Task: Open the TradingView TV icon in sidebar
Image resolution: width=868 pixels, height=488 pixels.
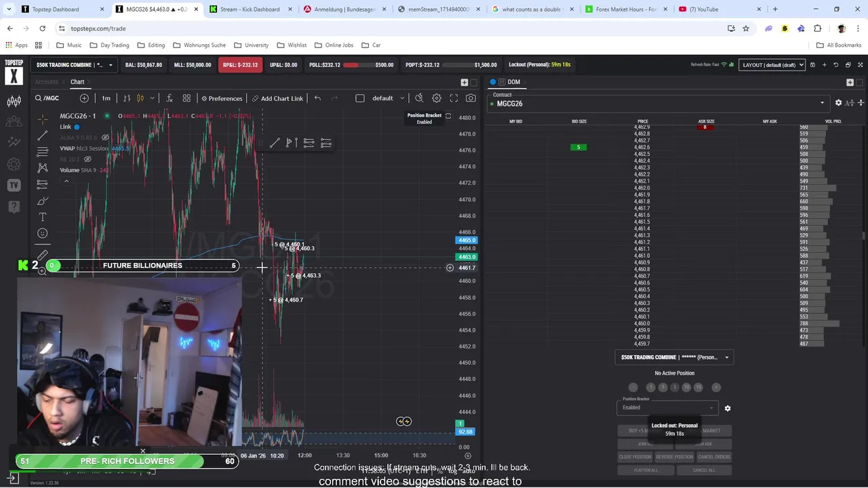Action: click(14, 185)
